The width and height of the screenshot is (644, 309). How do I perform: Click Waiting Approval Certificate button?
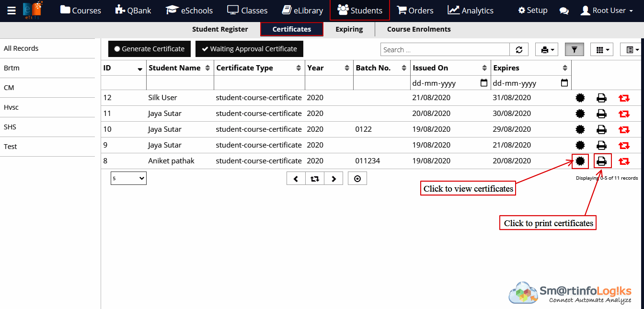point(249,49)
